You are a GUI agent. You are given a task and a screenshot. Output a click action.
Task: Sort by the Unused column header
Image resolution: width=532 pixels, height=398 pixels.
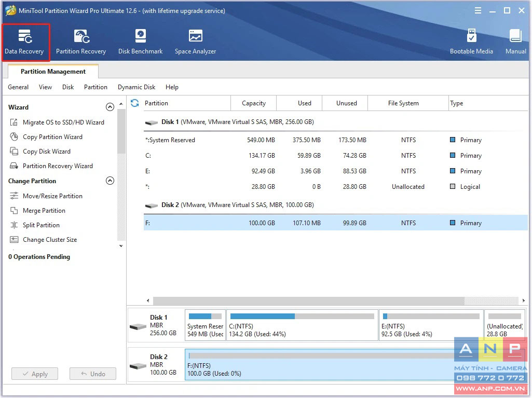pos(345,103)
